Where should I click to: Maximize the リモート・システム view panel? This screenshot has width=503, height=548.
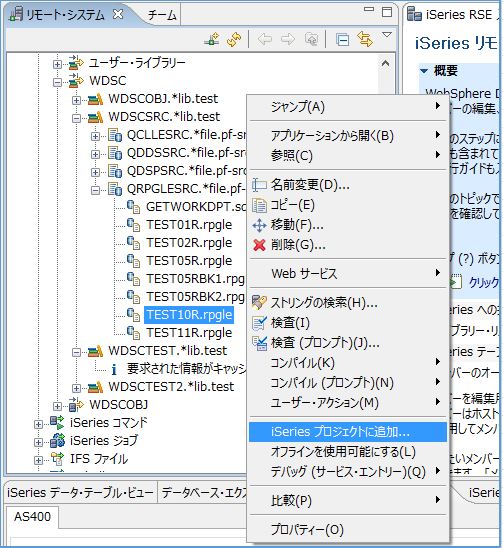point(387,12)
